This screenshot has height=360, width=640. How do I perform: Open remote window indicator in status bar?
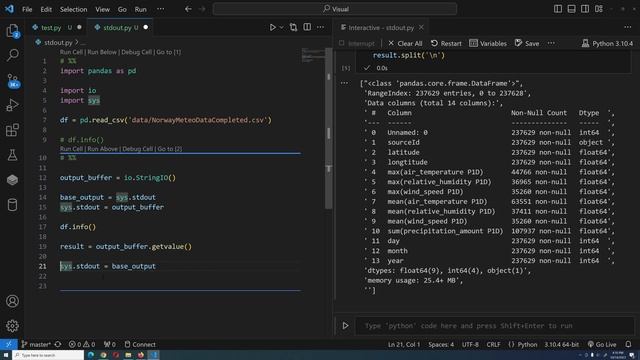coord(9,344)
